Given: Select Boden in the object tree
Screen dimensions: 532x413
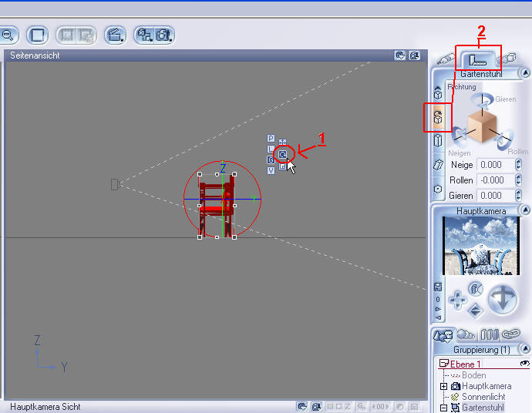Looking at the screenshot, I should click(473, 375).
